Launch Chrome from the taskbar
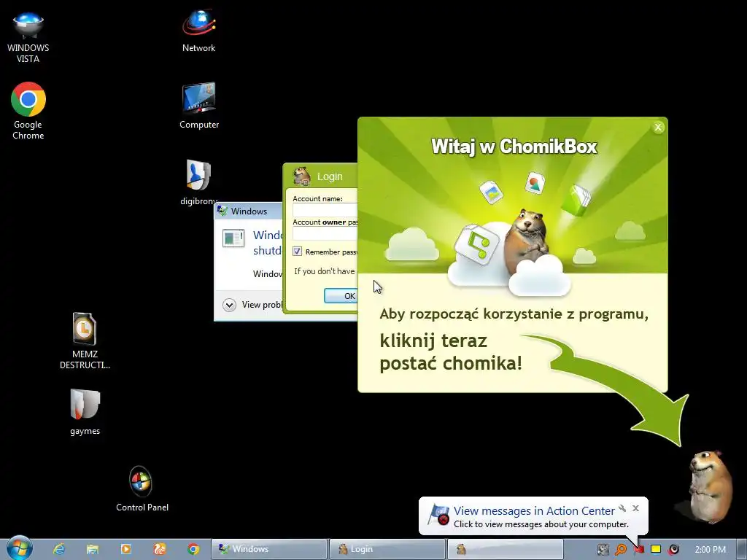Screen dimensions: 747x560 [193, 549]
